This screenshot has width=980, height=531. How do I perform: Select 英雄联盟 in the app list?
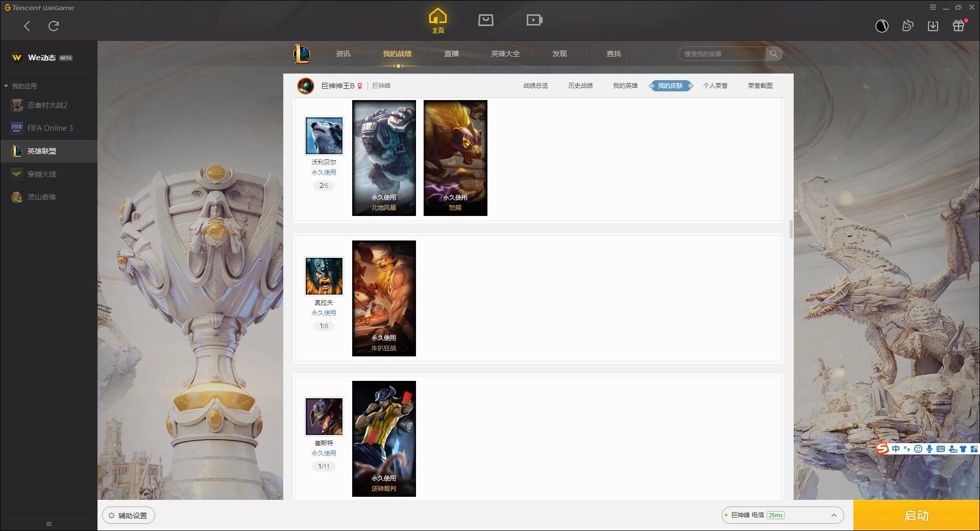click(48, 151)
